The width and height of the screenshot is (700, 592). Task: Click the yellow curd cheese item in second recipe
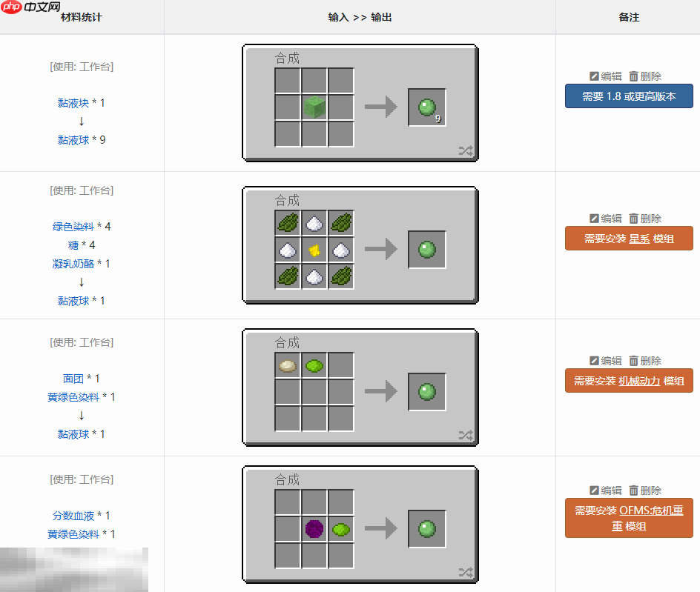pyautogui.click(x=314, y=250)
